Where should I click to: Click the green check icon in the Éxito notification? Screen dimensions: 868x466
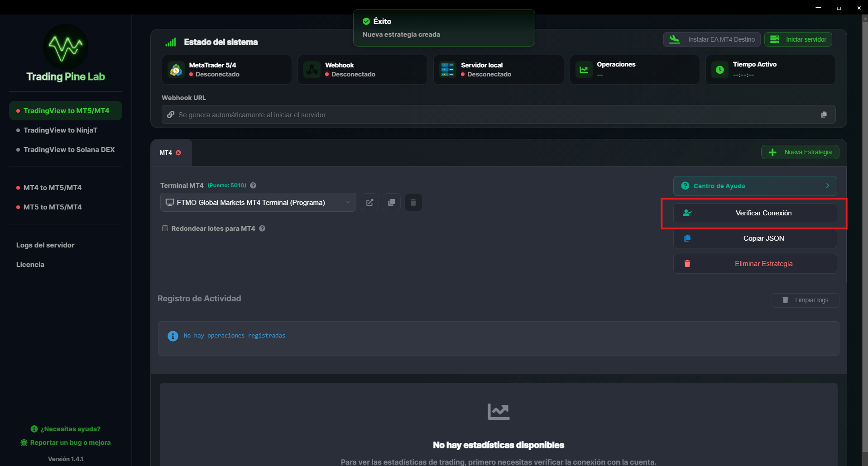[366, 21]
